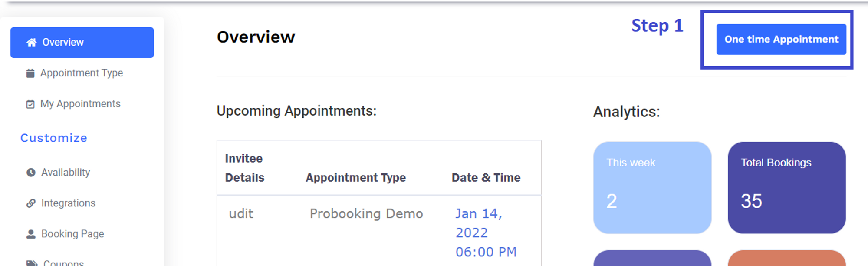The height and width of the screenshot is (266, 868).
Task: Click the person icon beside Booking Page
Action: pos(31,234)
